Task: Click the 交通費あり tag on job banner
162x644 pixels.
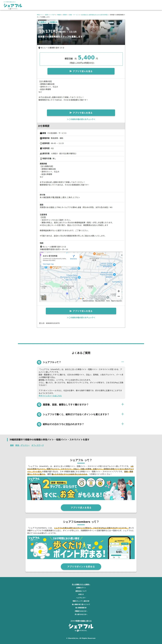Action: pos(43,22)
